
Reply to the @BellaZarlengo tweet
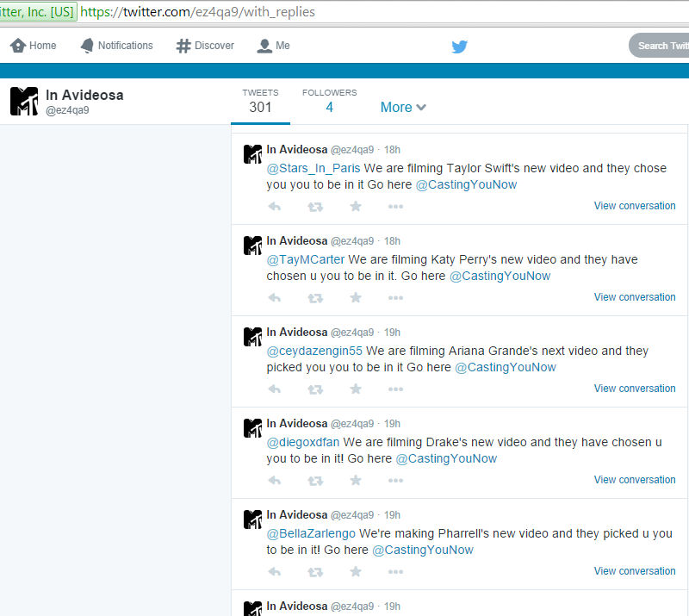[275, 572]
